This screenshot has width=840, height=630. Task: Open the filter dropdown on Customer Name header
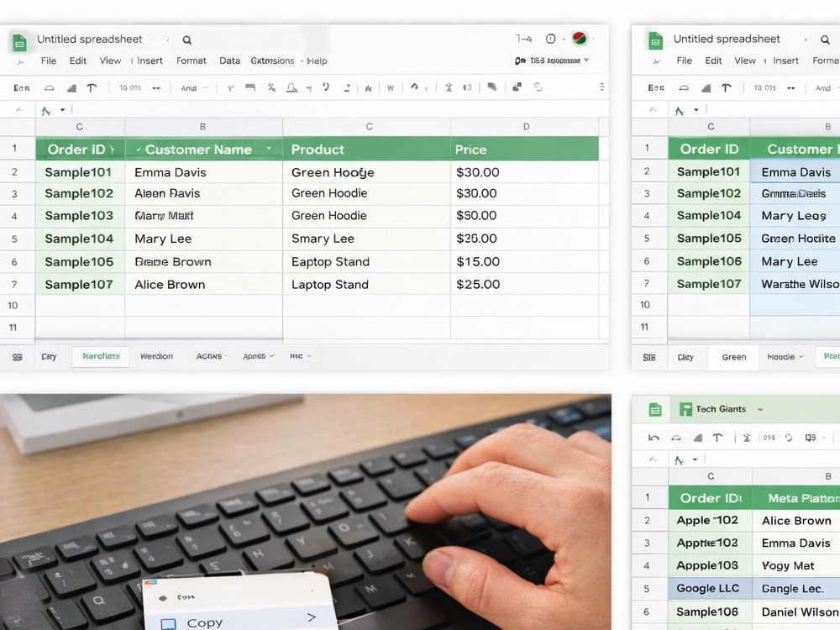pyautogui.click(x=269, y=149)
